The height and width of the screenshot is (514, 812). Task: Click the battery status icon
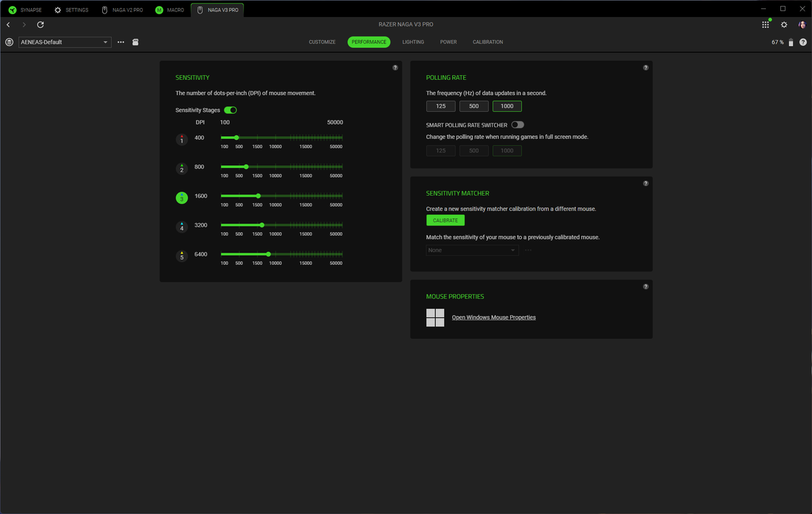pos(790,42)
